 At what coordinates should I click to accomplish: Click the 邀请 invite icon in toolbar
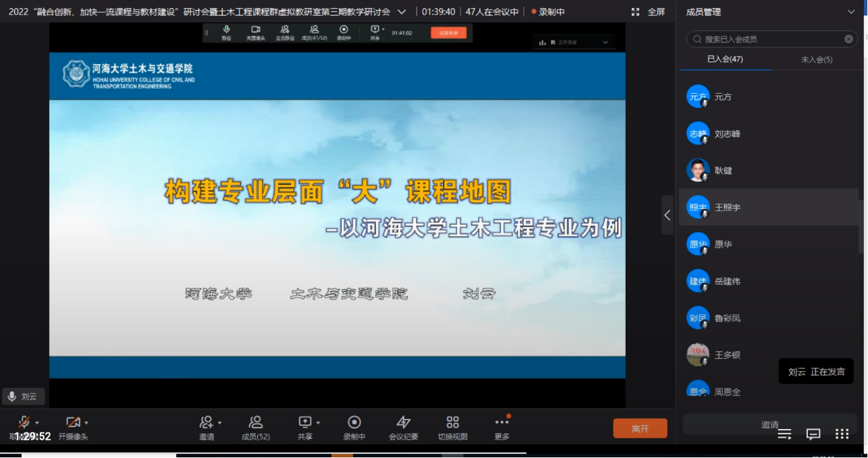coord(207,423)
